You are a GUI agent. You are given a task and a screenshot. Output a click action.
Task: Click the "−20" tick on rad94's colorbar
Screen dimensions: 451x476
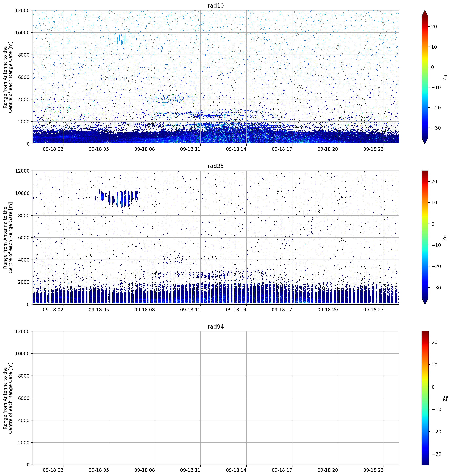[x=436, y=432]
